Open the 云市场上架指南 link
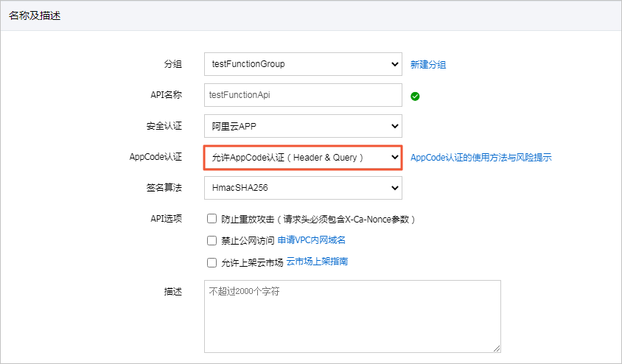 (317, 262)
